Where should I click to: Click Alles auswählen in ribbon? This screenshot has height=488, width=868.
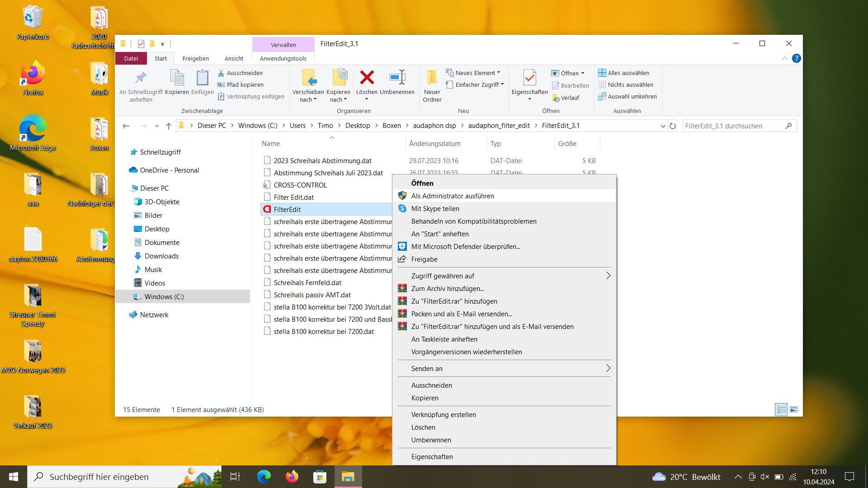[623, 73]
